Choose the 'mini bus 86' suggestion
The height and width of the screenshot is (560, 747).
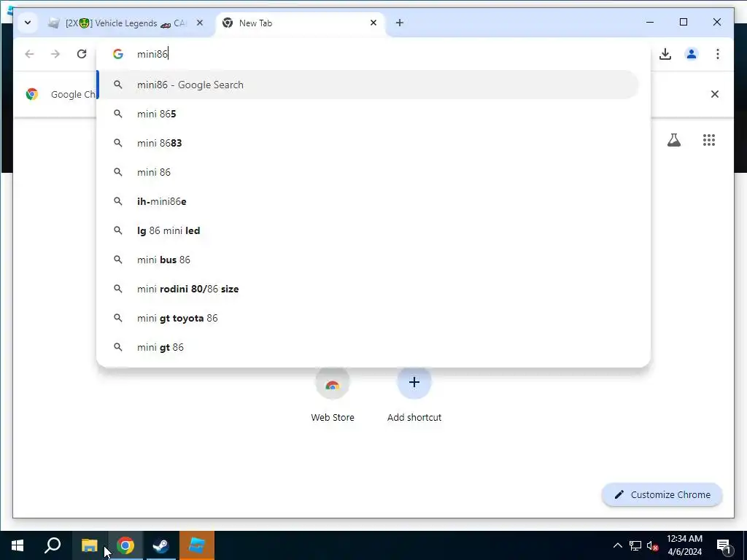click(x=368, y=260)
